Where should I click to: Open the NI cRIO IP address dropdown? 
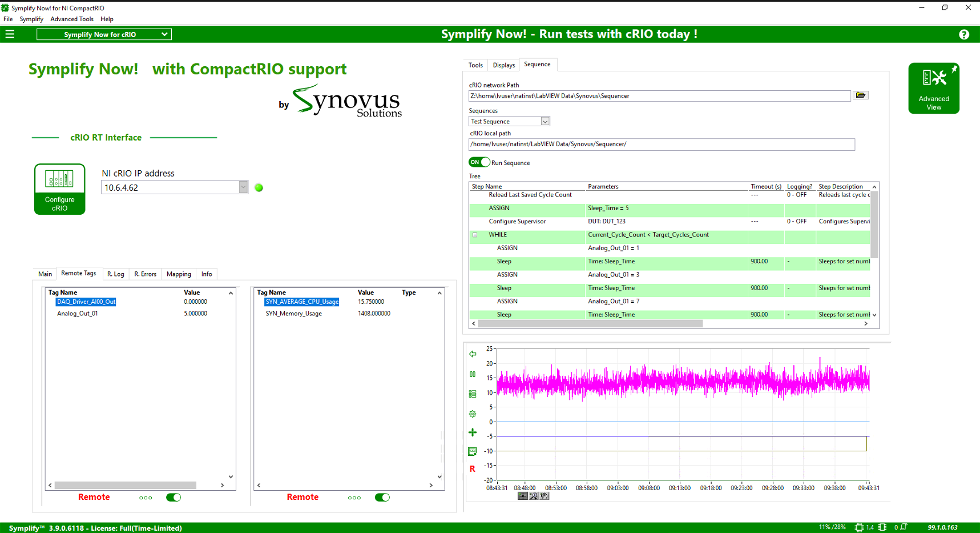243,187
